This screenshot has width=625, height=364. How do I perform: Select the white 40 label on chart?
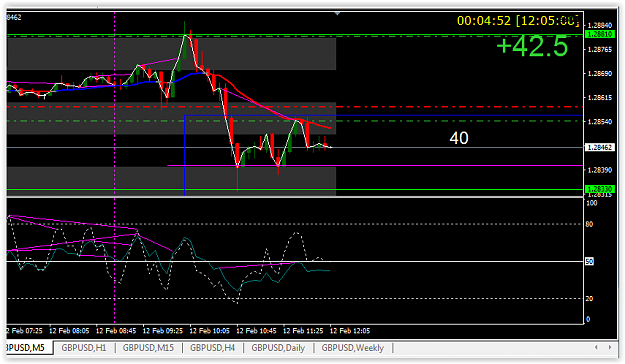[459, 138]
